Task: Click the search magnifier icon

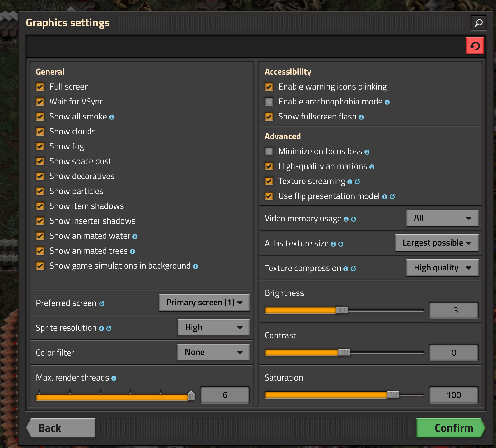Action: [478, 23]
